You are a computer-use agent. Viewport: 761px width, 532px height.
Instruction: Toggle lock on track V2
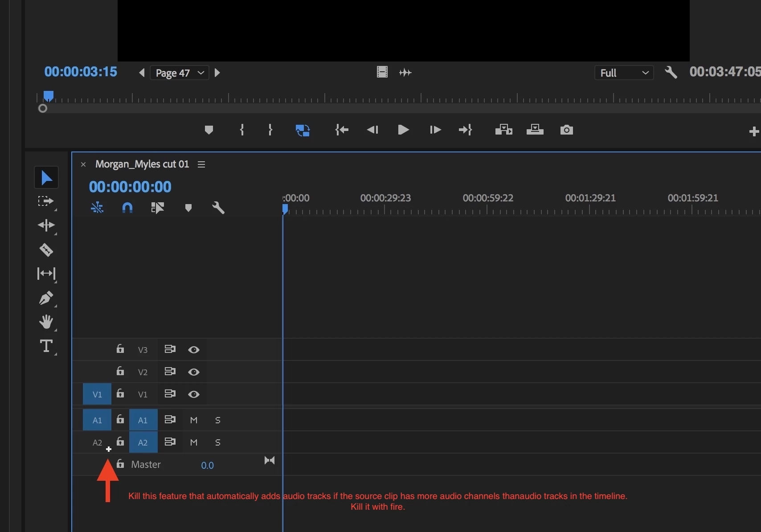click(120, 371)
